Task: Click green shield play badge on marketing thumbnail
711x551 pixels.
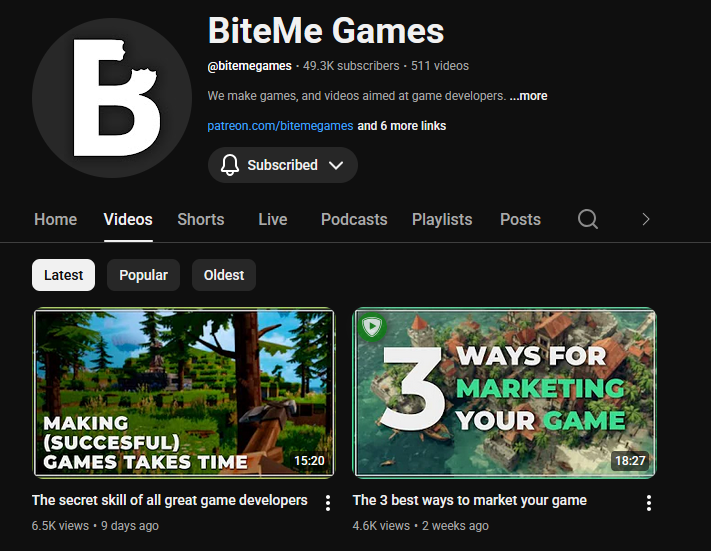Action: (372, 326)
